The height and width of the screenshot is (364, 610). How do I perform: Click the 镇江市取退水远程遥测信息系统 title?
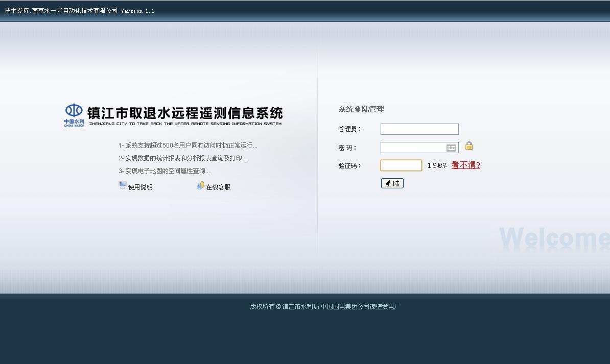185,113
